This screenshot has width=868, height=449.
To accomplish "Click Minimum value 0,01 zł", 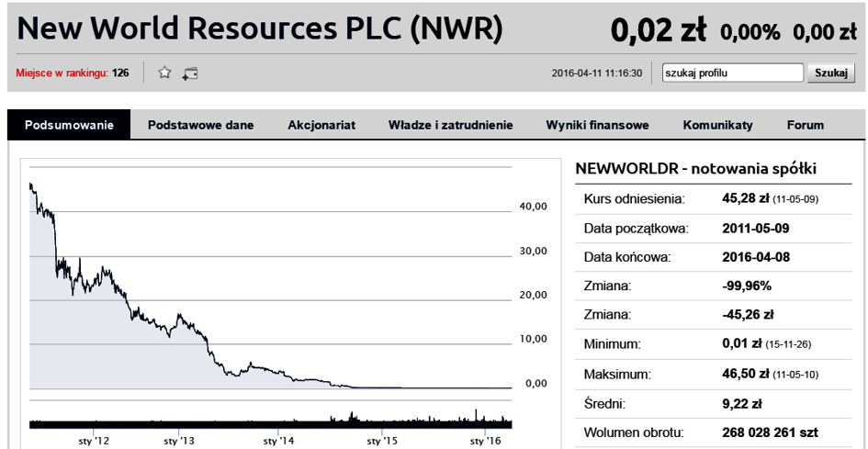I will [742, 343].
